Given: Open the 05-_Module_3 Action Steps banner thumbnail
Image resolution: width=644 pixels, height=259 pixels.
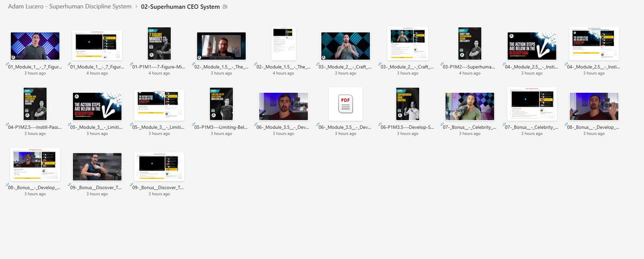Looking at the screenshot, I should pyautogui.click(x=97, y=106).
